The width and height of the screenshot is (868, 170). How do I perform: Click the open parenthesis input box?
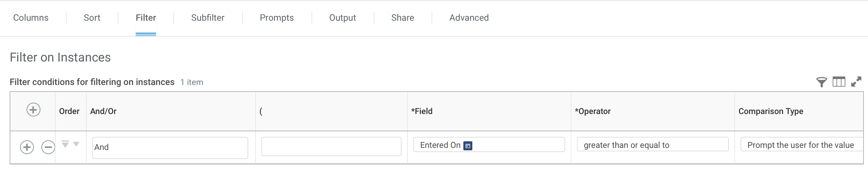coord(331,147)
